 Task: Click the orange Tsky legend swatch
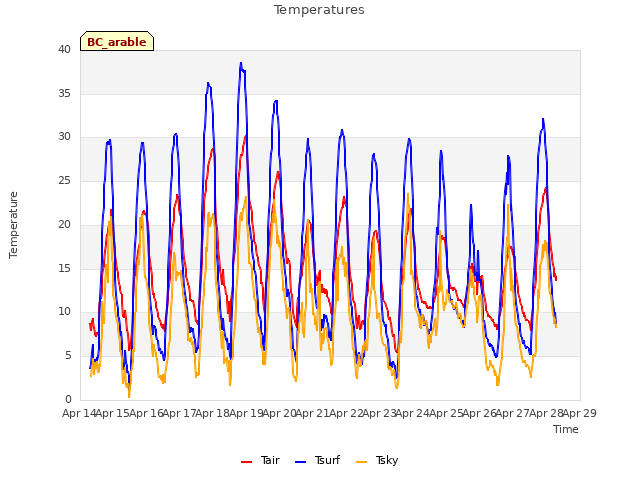[362, 462]
